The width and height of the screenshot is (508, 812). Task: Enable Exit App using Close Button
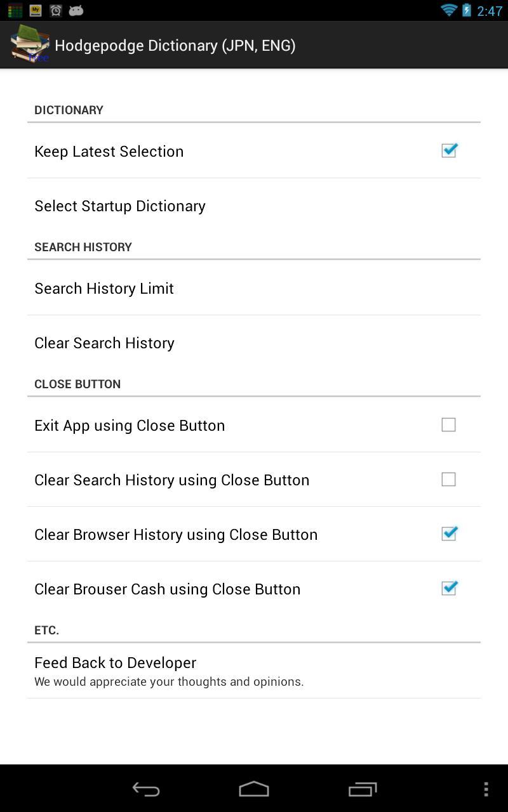point(448,425)
